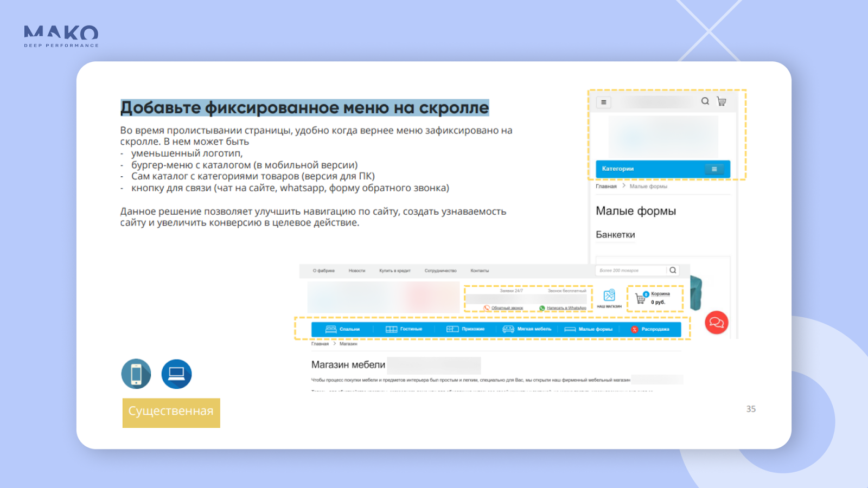The height and width of the screenshot is (488, 868).
Task: Click 'Главная' breadcrumb in desktop view
Action: coord(320,344)
